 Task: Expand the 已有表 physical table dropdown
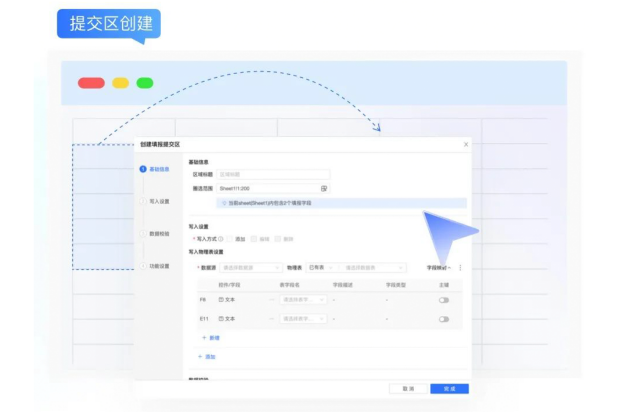pos(322,268)
